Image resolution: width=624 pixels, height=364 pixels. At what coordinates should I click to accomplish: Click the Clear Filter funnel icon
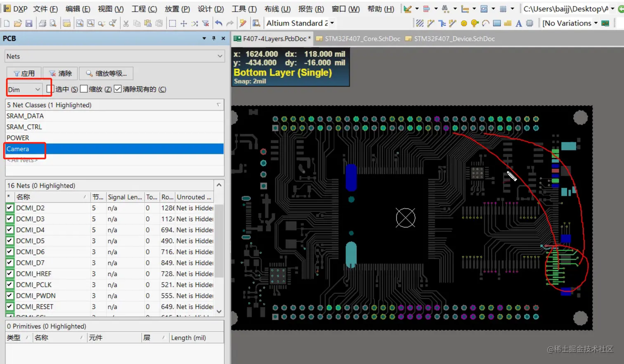[205, 24]
